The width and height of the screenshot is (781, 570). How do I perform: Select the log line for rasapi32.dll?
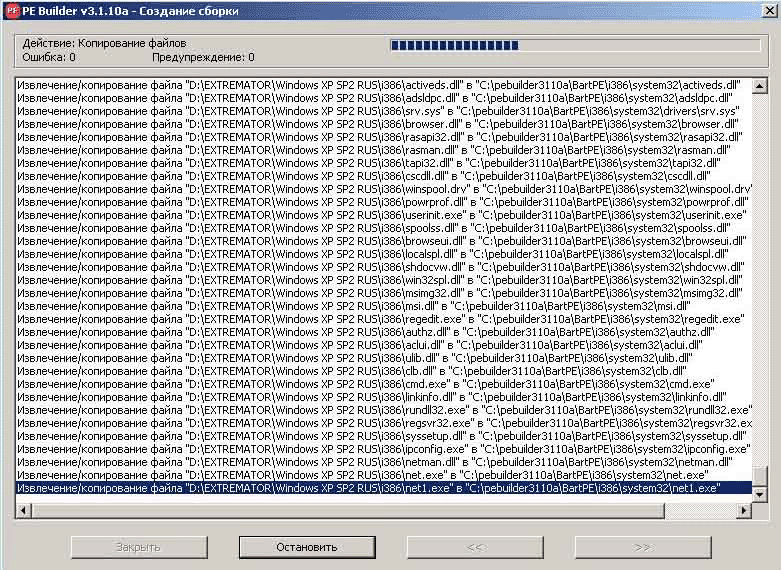click(384, 137)
